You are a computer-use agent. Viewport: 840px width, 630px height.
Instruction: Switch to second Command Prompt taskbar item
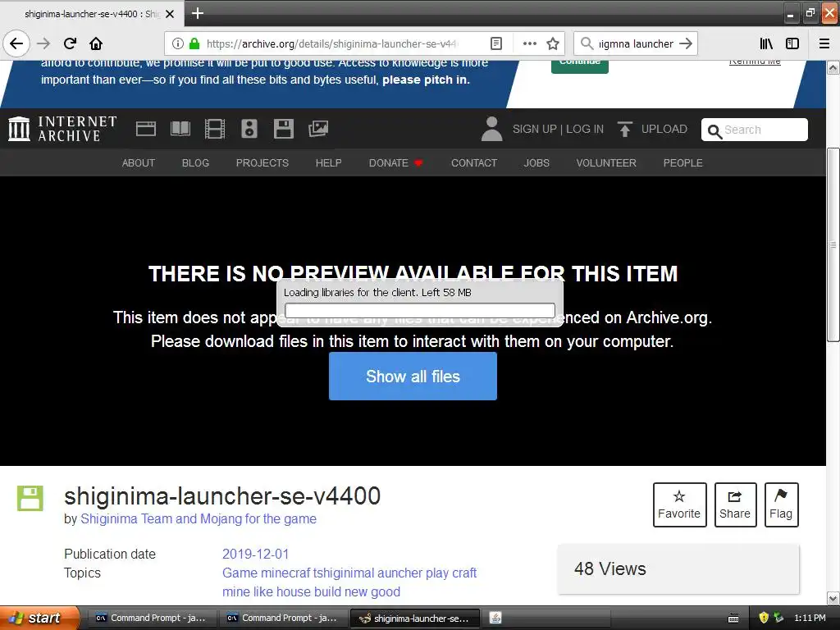click(x=284, y=619)
